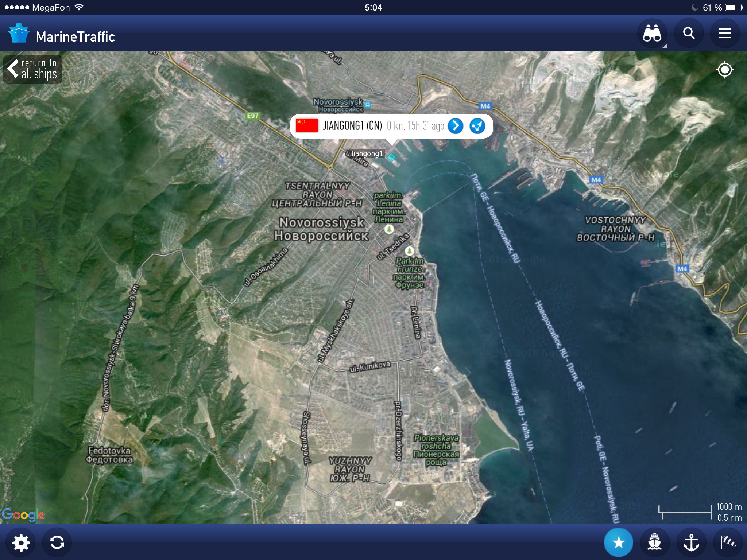This screenshot has width=747, height=560.
Task: Tap TSENTRALNYY RAYON label
Action: click(x=317, y=194)
